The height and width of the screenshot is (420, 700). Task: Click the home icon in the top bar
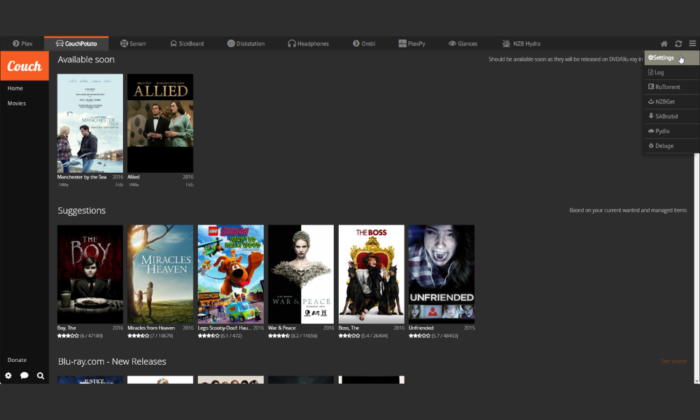click(664, 43)
